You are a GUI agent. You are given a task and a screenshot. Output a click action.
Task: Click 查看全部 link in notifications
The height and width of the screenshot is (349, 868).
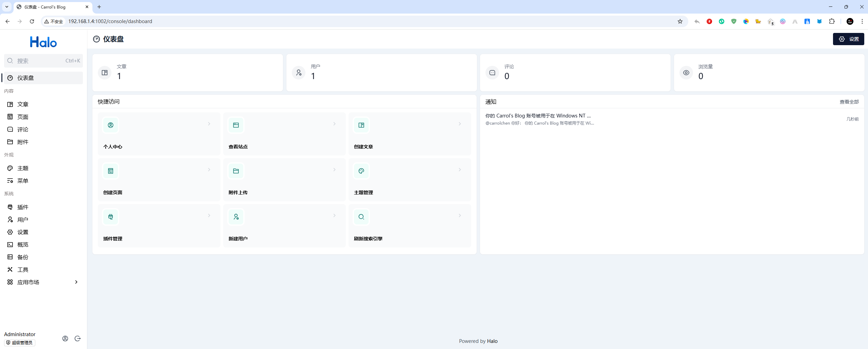tap(849, 102)
